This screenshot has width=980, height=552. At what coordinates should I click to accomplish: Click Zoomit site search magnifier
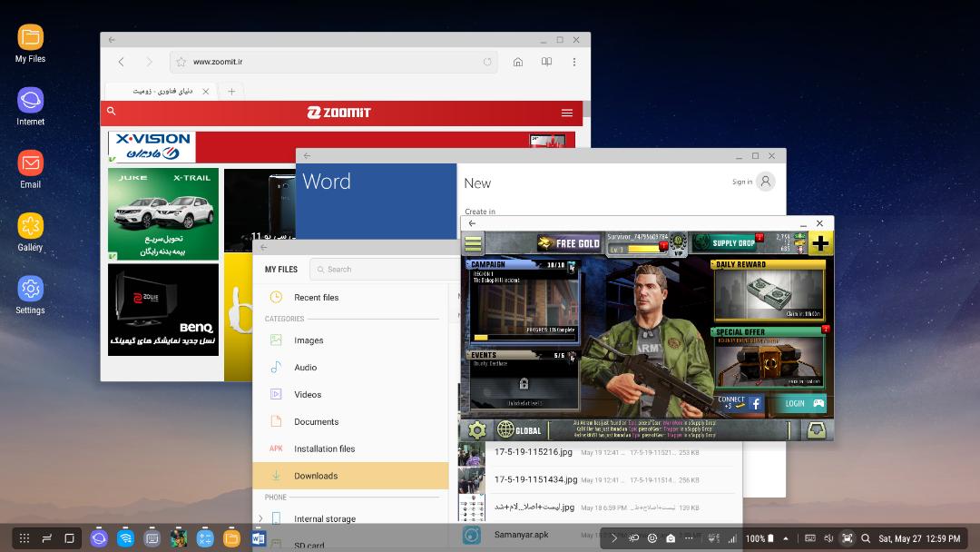112,112
